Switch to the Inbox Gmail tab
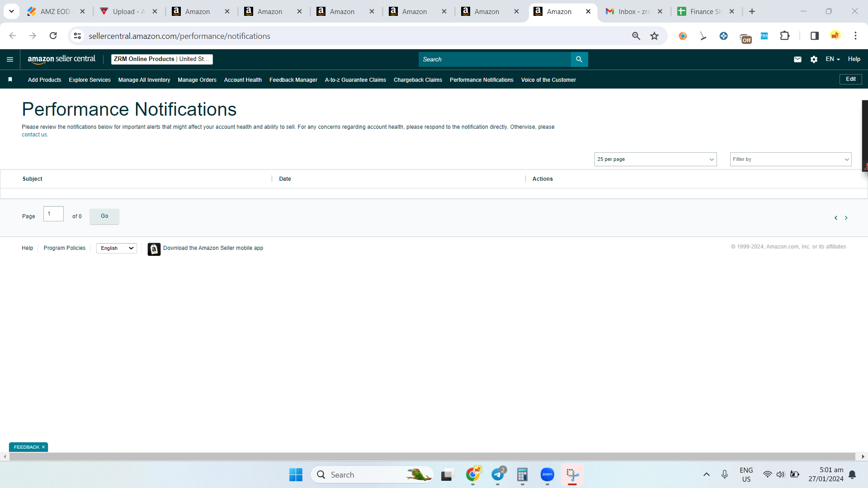Screen dimensions: 868x488 pos(634,11)
